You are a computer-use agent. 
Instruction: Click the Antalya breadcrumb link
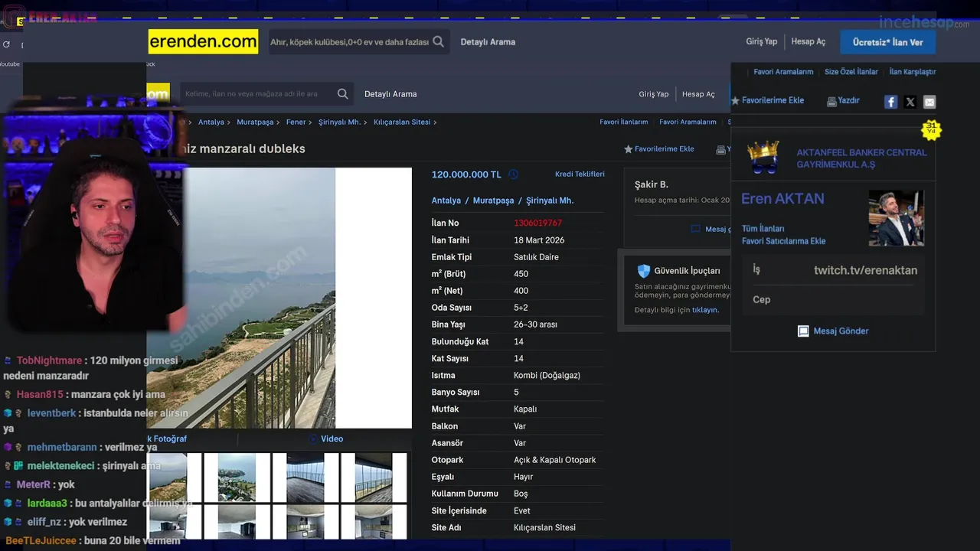click(x=211, y=122)
